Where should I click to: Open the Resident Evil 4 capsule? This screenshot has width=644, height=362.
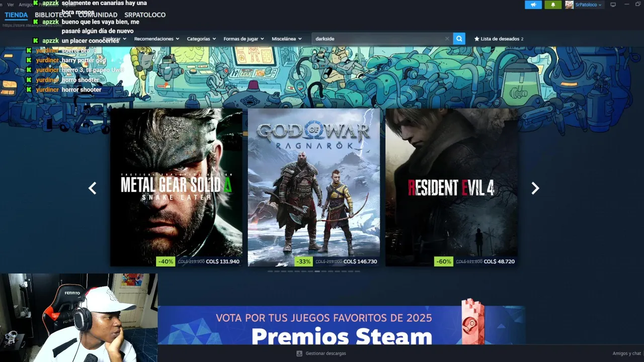451,187
